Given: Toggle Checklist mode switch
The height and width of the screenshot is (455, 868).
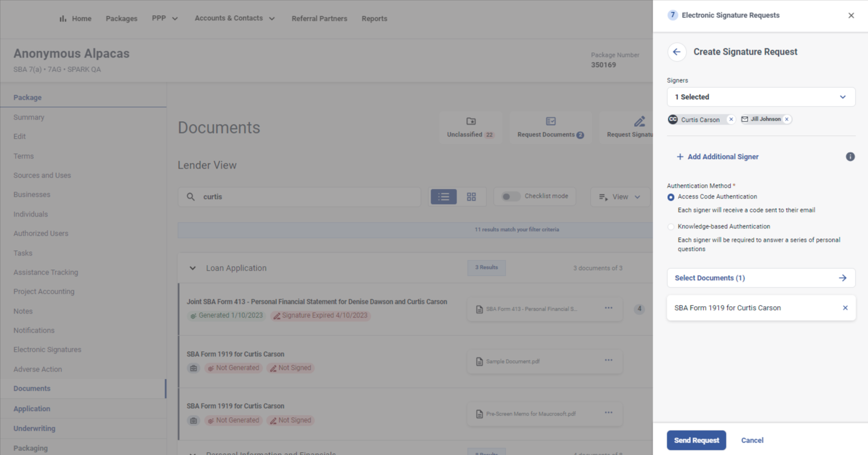Looking at the screenshot, I should coord(511,196).
